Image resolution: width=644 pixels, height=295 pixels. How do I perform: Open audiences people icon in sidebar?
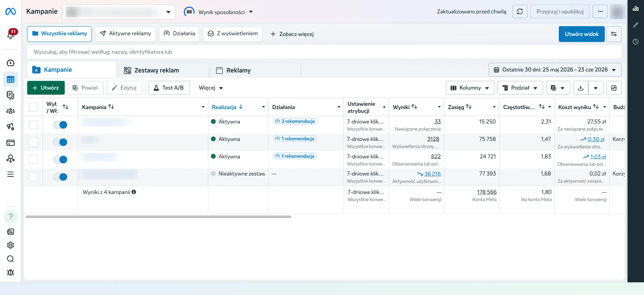[x=10, y=111]
